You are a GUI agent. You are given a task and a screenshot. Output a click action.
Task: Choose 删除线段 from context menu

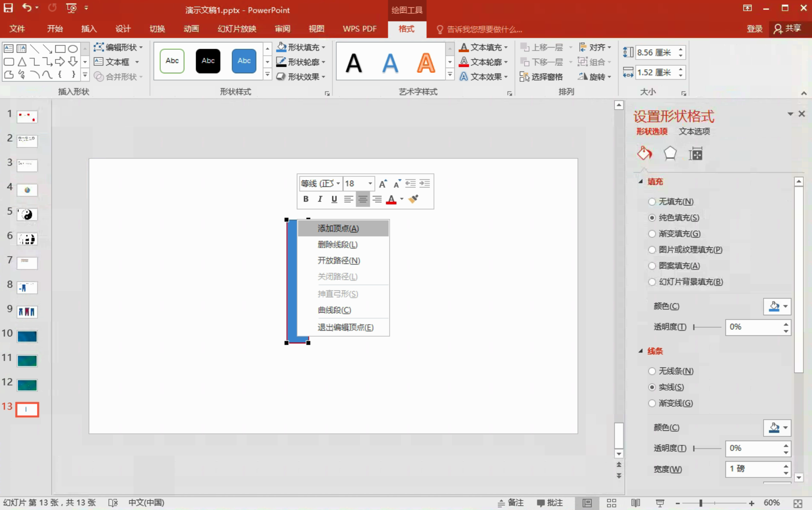(x=343, y=245)
